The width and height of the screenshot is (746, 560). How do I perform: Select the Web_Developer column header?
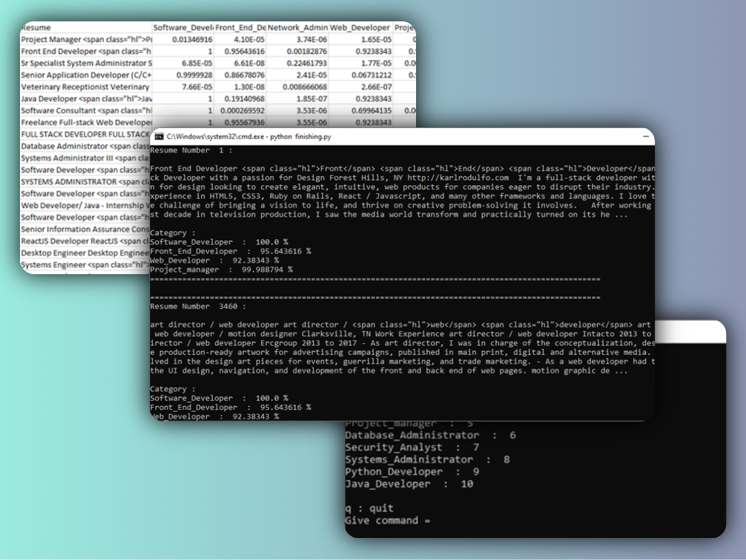(x=360, y=28)
